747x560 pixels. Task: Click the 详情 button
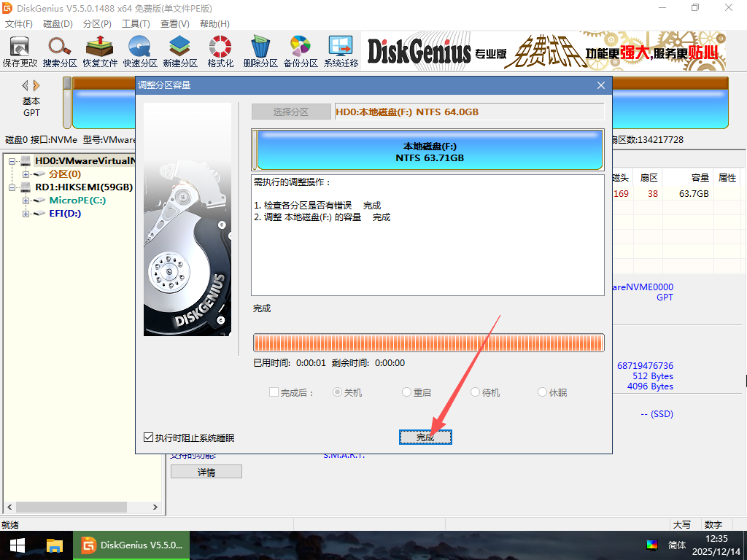(x=206, y=472)
